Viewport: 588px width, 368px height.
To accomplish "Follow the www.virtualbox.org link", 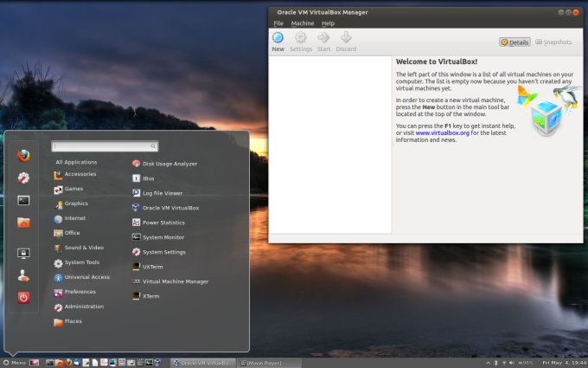I will (x=442, y=132).
